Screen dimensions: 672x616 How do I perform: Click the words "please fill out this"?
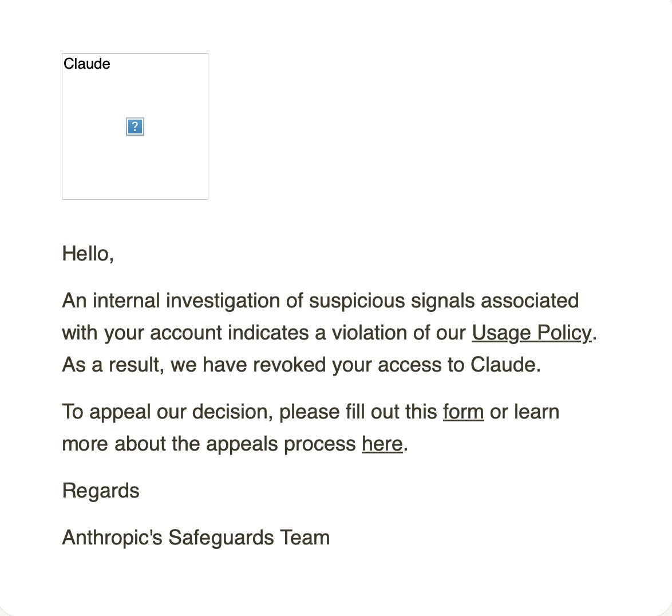358,412
